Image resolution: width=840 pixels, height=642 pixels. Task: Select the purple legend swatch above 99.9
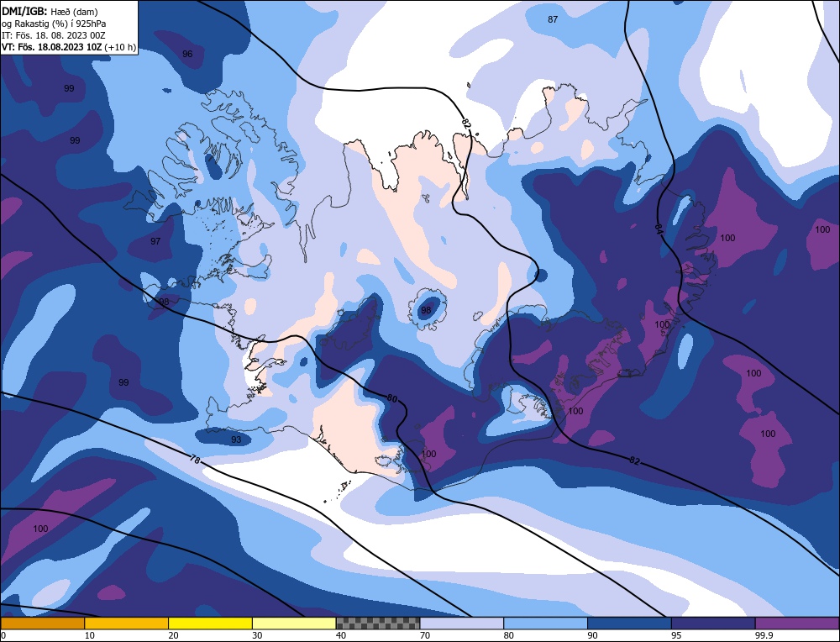(x=797, y=624)
